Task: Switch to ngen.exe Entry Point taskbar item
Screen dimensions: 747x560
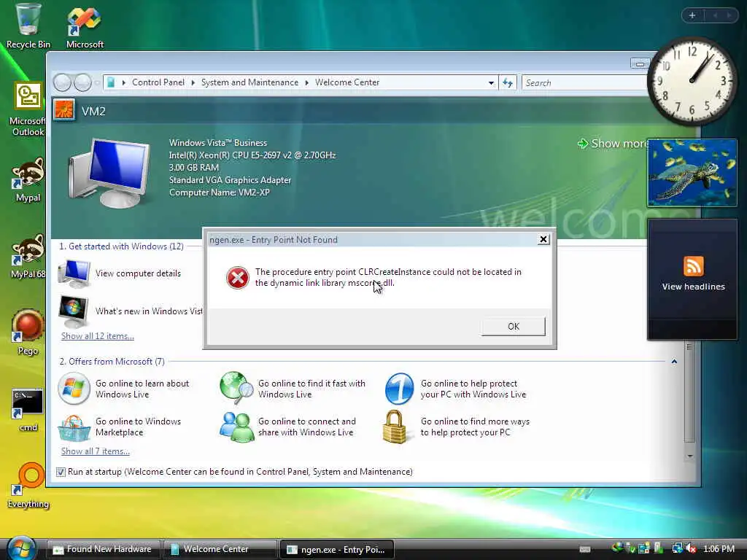Action: [336, 550]
